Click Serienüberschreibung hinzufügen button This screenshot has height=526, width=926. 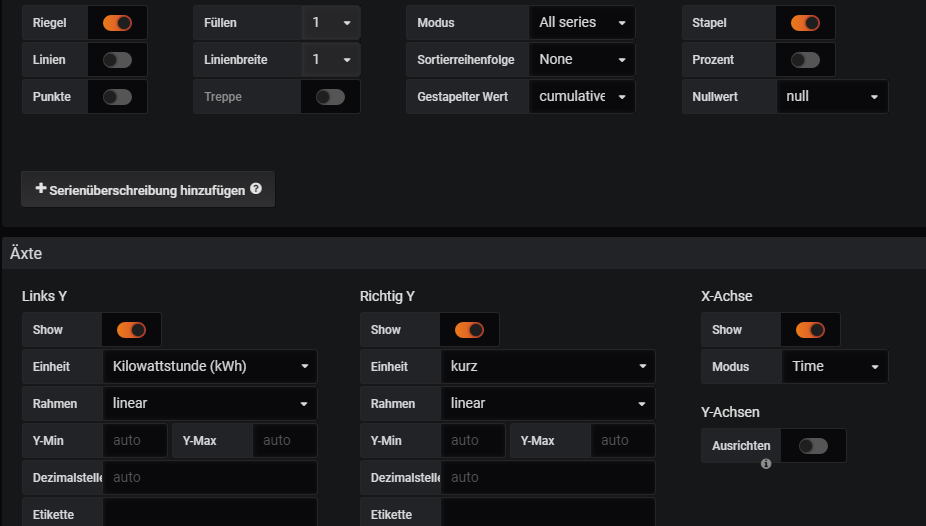148,189
